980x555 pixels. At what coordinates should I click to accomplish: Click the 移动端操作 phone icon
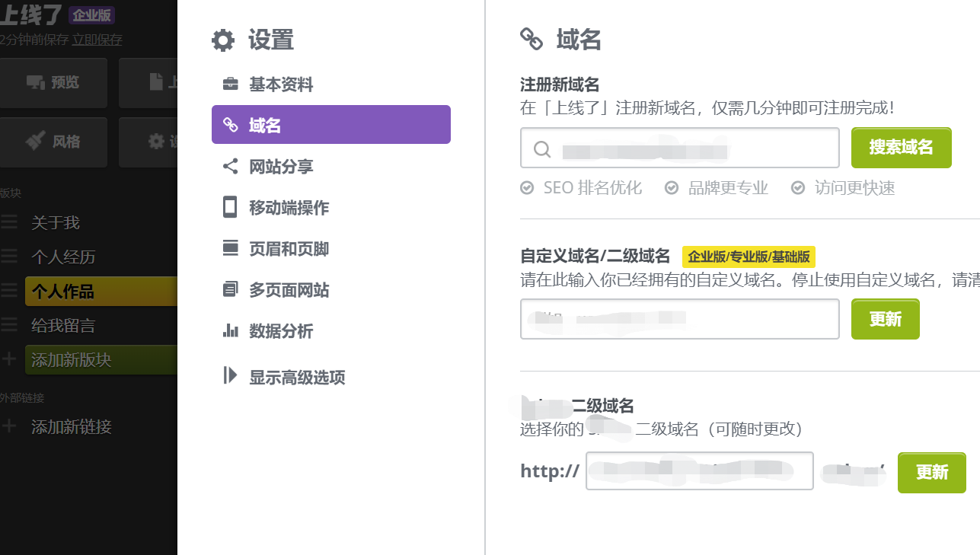click(x=229, y=207)
